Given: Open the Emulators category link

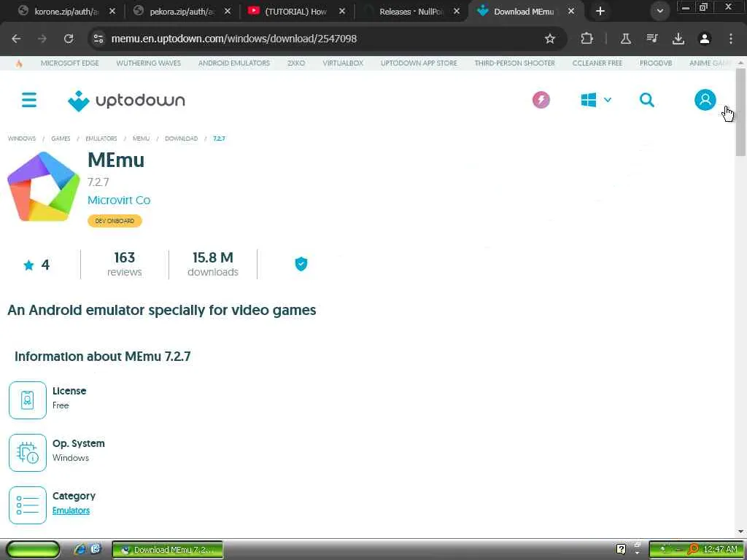Looking at the screenshot, I should 71,510.
